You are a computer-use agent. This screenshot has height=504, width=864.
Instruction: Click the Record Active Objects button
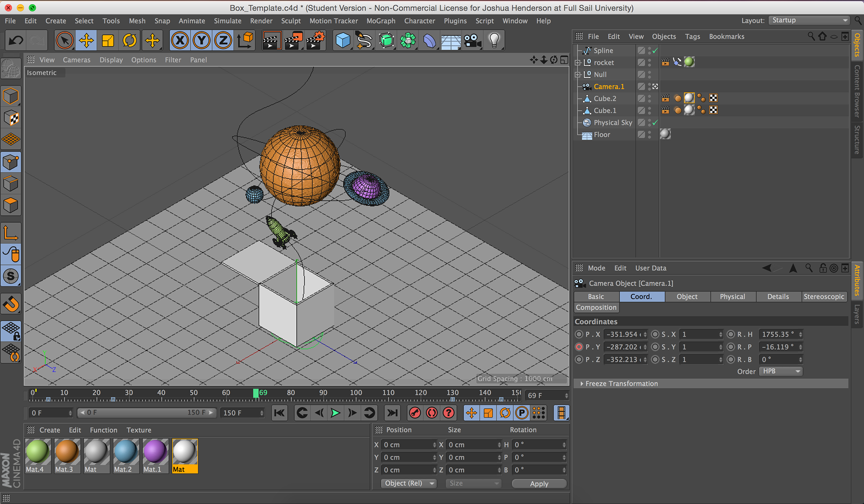point(415,413)
